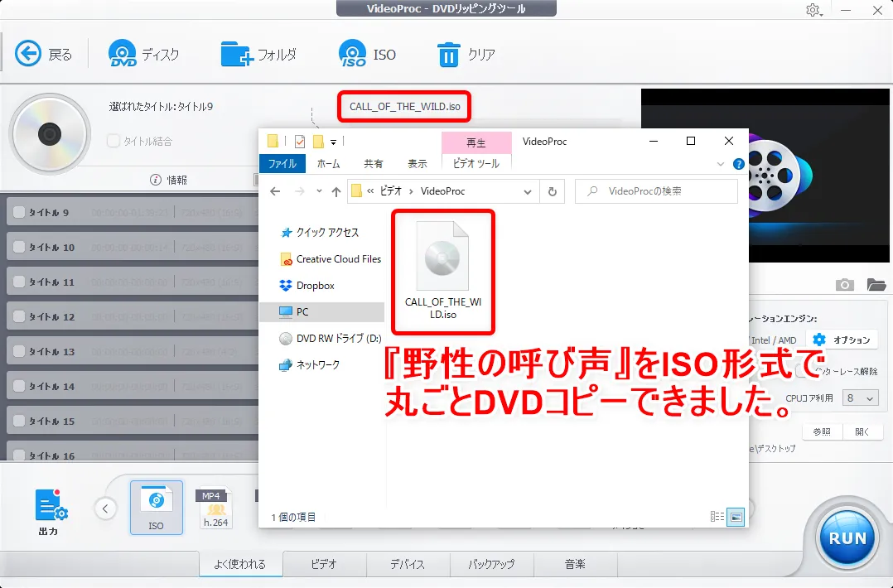Check the タイトル 15 checkbox
This screenshot has height=588, width=893.
[x=19, y=420]
